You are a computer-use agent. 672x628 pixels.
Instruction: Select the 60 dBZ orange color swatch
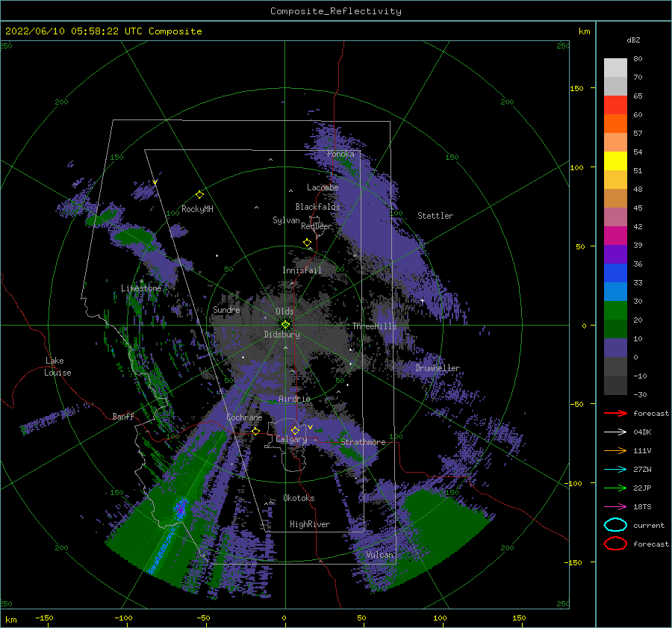pyautogui.click(x=615, y=124)
